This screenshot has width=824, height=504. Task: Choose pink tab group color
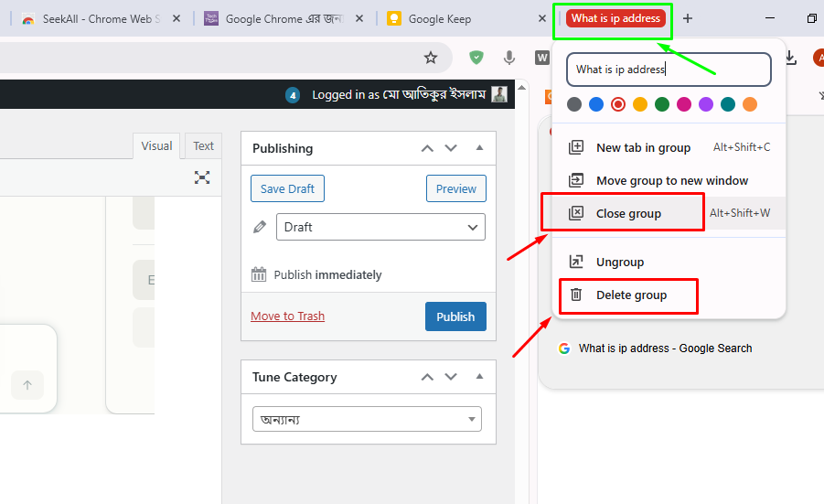pos(684,104)
